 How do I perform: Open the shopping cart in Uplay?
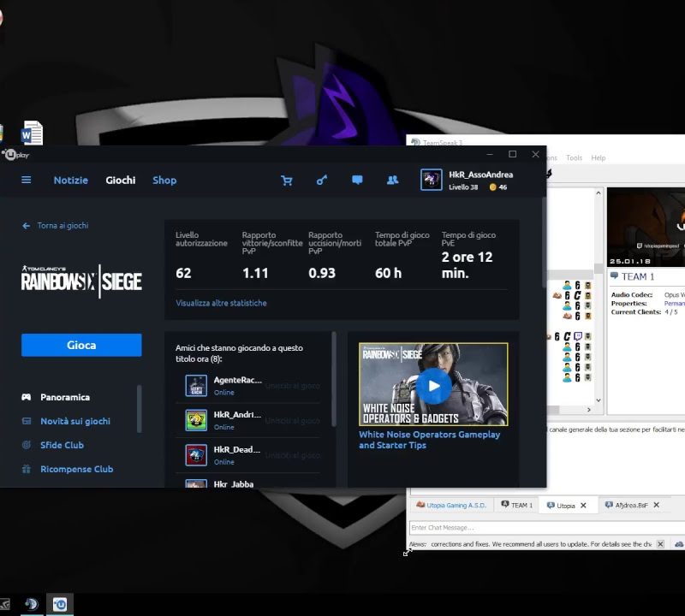pyautogui.click(x=287, y=181)
